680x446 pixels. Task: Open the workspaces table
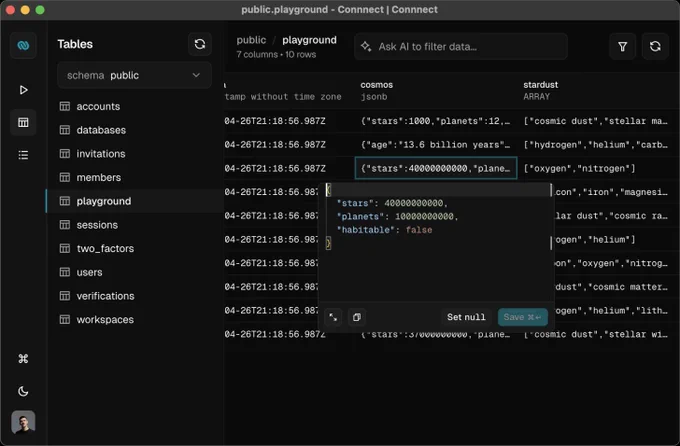click(x=134, y=320)
